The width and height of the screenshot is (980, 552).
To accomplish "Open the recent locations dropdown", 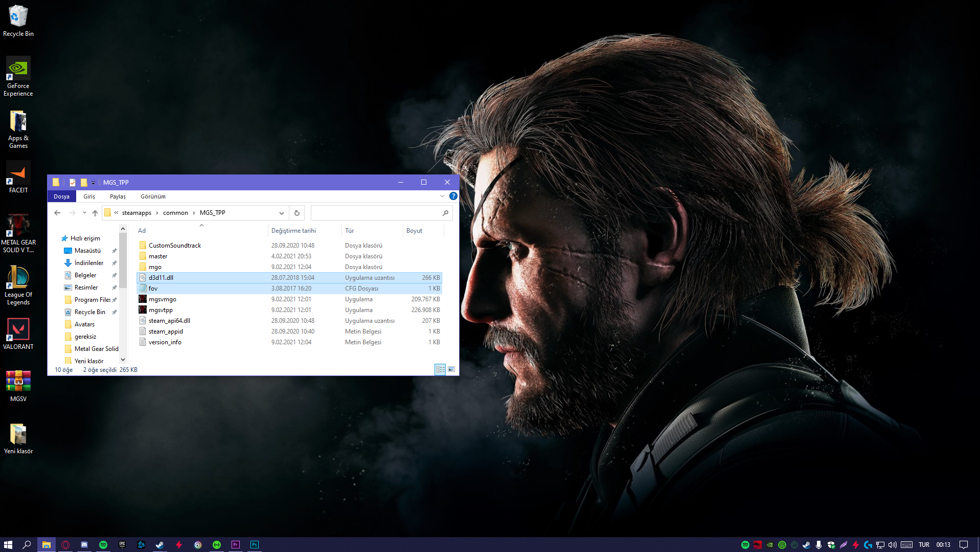I will click(84, 213).
